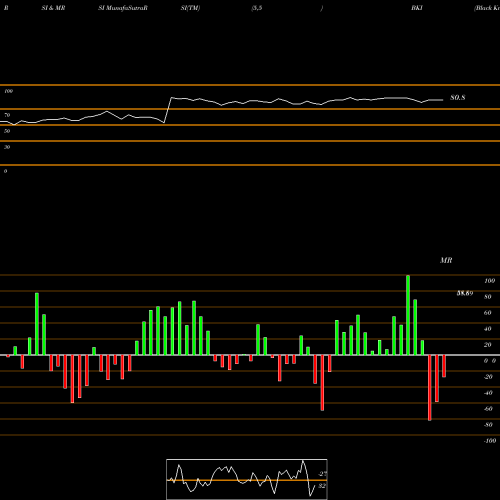Click the -60 label on MR axis
Screen dimensions: 500x500
(488, 409)
